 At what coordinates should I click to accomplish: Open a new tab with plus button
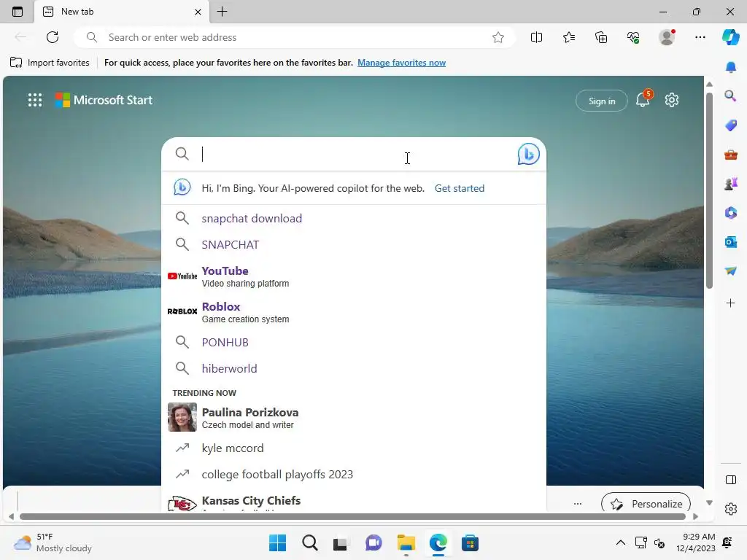tap(222, 12)
